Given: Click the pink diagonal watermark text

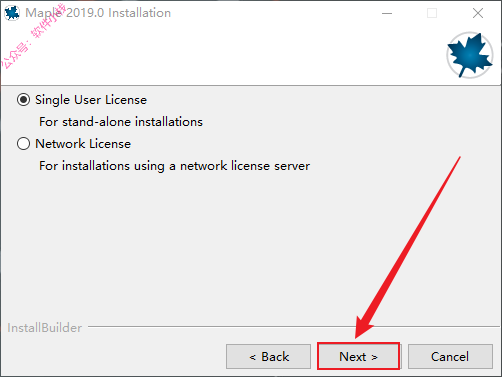Looking at the screenshot, I should (x=33, y=36).
